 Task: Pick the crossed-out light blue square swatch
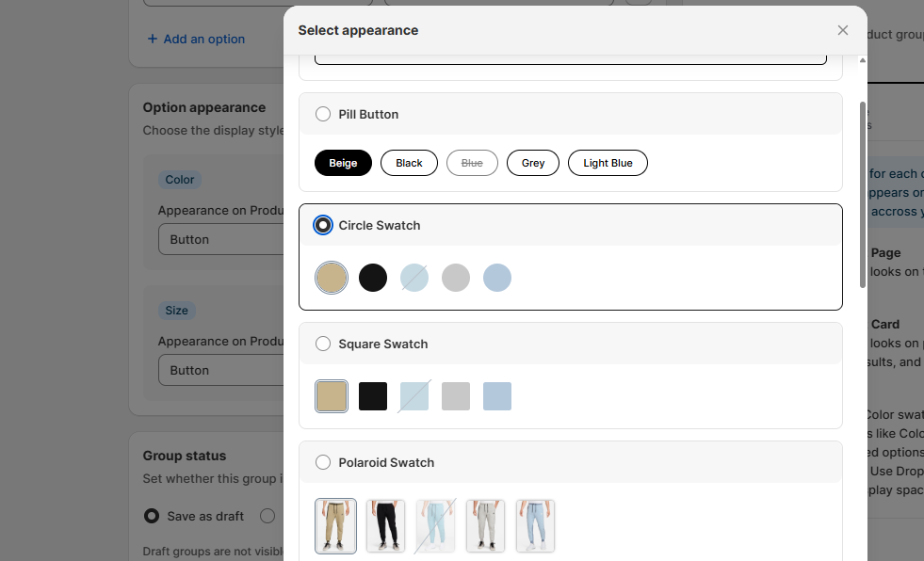tap(414, 396)
